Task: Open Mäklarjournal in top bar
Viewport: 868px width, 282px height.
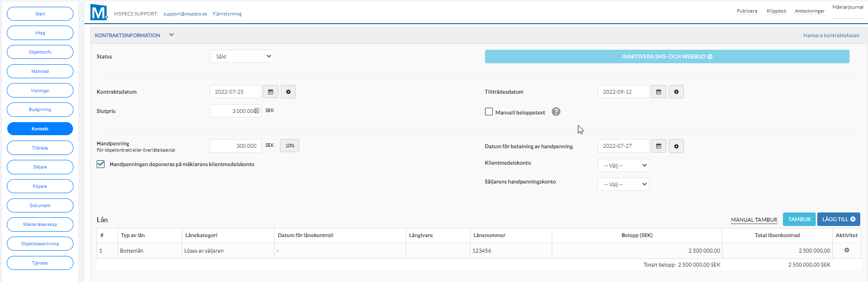Action: coord(848,7)
